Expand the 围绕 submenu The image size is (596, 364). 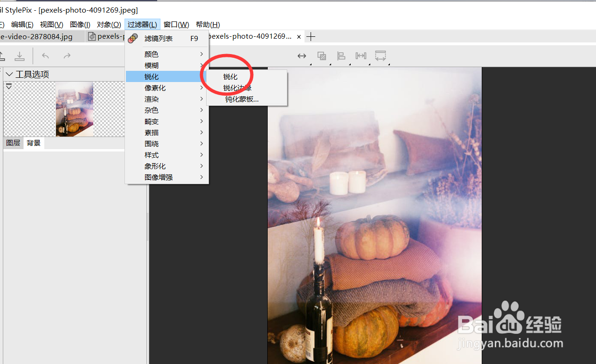[167, 144]
